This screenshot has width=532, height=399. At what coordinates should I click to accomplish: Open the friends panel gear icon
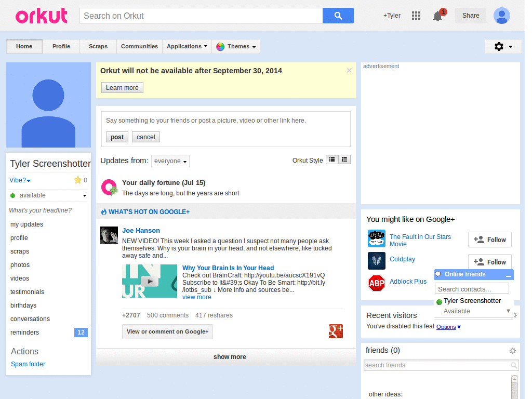513,351
